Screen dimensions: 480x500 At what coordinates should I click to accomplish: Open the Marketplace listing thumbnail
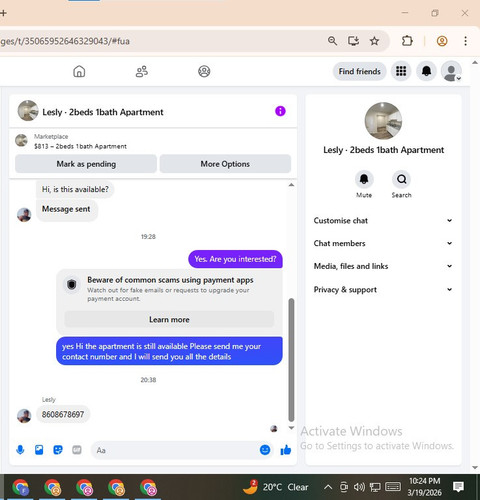pos(21,141)
